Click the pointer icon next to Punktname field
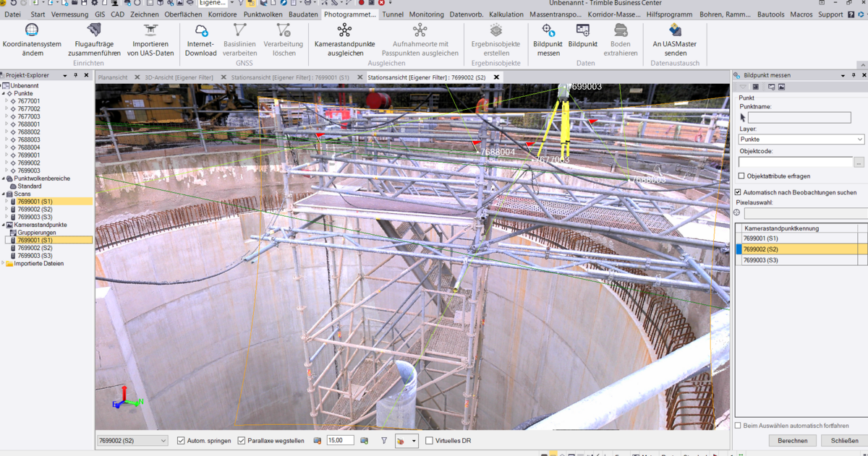868x456 pixels. pos(743,117)
